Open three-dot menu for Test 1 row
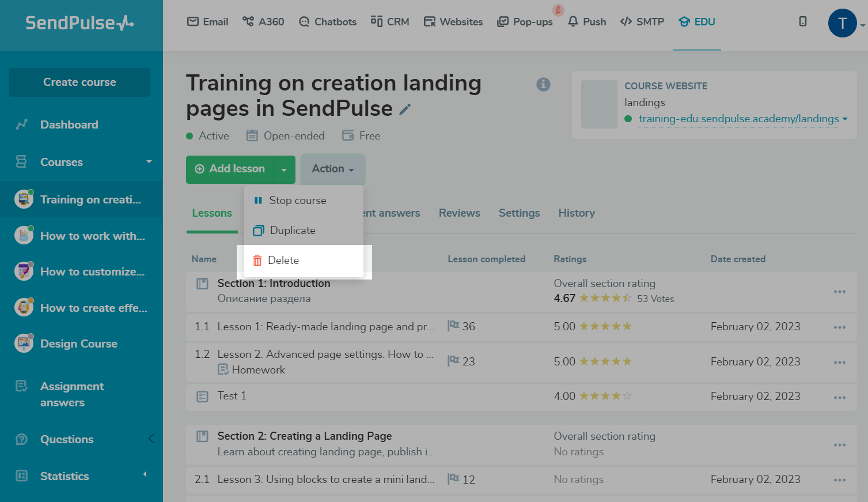 click(x=839, y=397)
